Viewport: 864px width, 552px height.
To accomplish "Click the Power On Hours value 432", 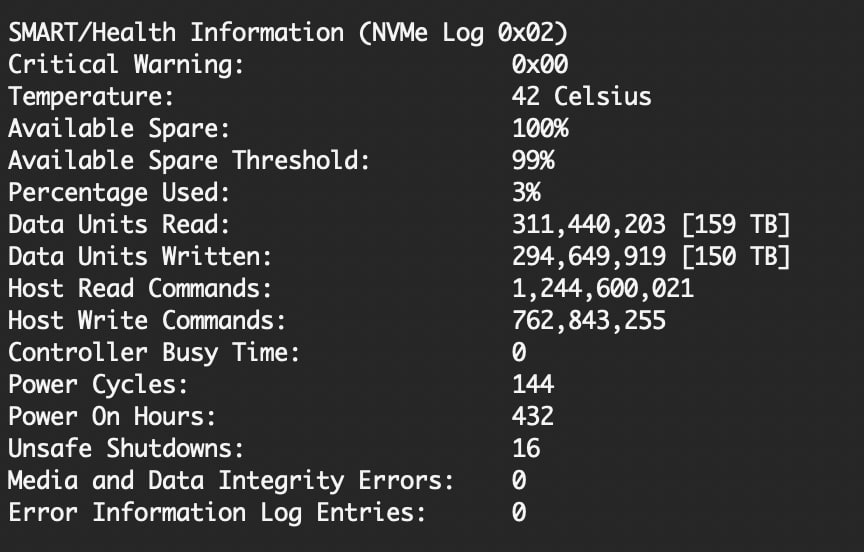I will [x=533, y=417].
